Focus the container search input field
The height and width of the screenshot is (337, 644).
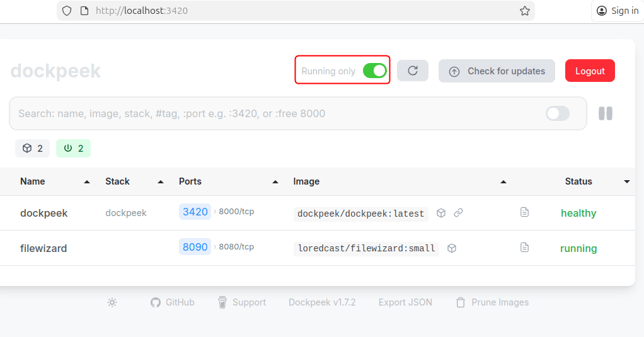click(x=277, y=113)
